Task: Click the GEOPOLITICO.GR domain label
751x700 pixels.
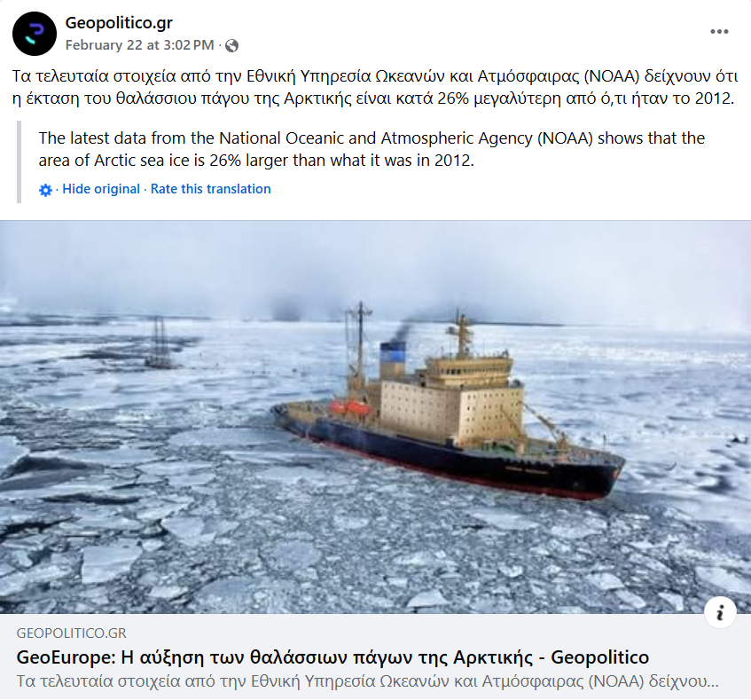Action: coord(71,633)
